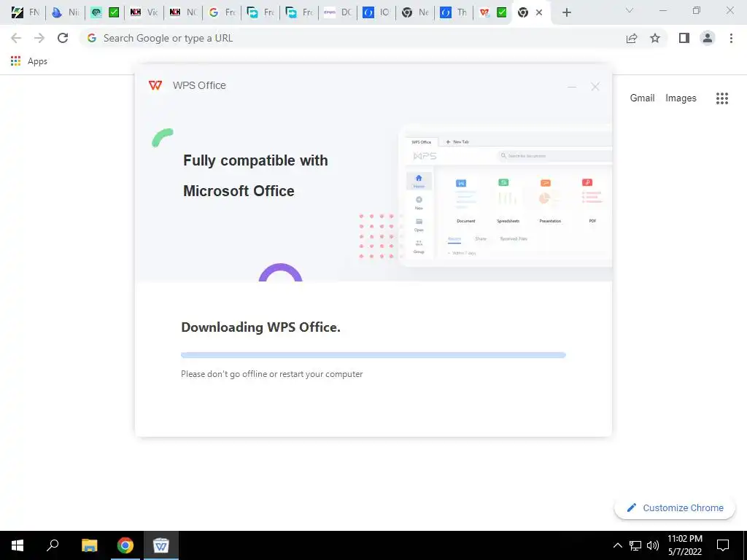Open a new tab with plus button

point(566,13)
